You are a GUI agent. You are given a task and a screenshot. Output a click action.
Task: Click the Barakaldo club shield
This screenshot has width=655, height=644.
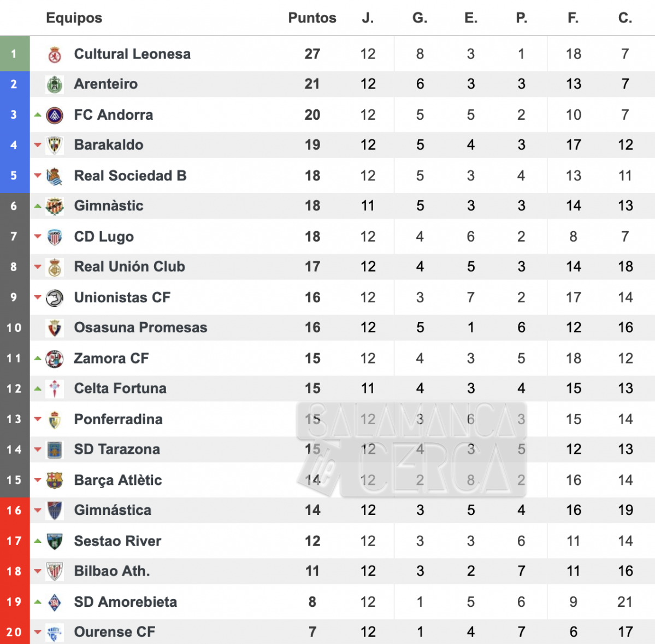(x=54, y=145)
